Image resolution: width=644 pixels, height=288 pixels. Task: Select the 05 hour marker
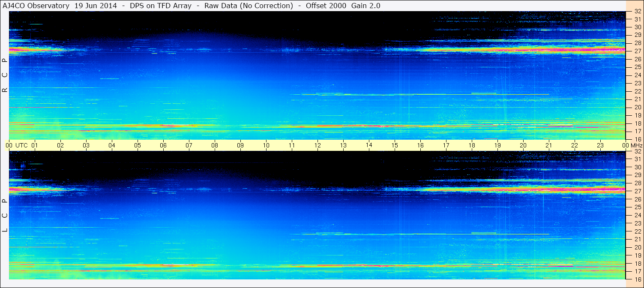(138, 145)
